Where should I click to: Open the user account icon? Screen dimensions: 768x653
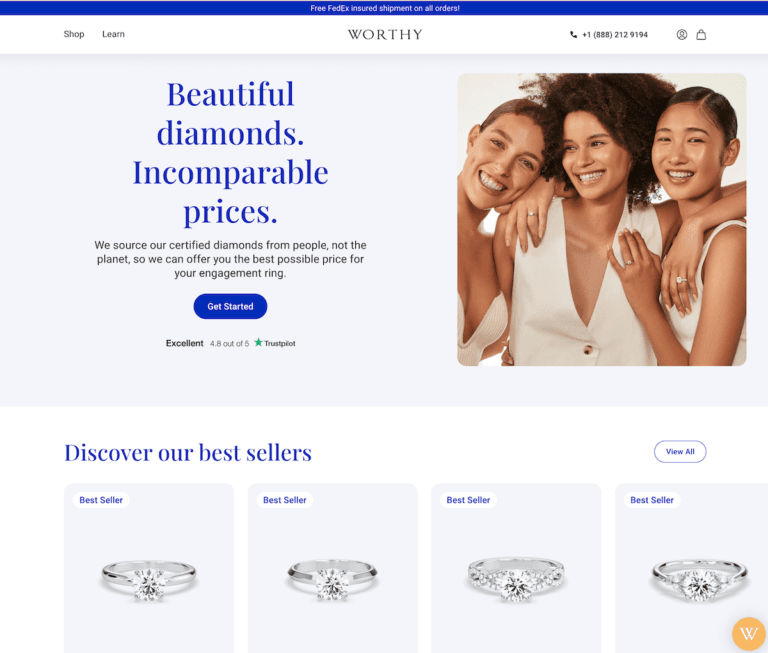pyautogui.click(x=681, y=34)
